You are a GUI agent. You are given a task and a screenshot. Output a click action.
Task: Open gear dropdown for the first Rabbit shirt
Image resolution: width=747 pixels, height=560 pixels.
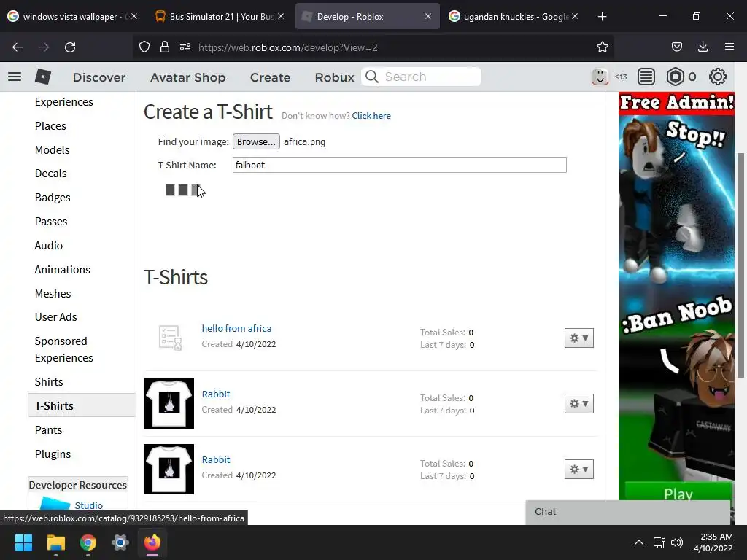click(578, 404)
